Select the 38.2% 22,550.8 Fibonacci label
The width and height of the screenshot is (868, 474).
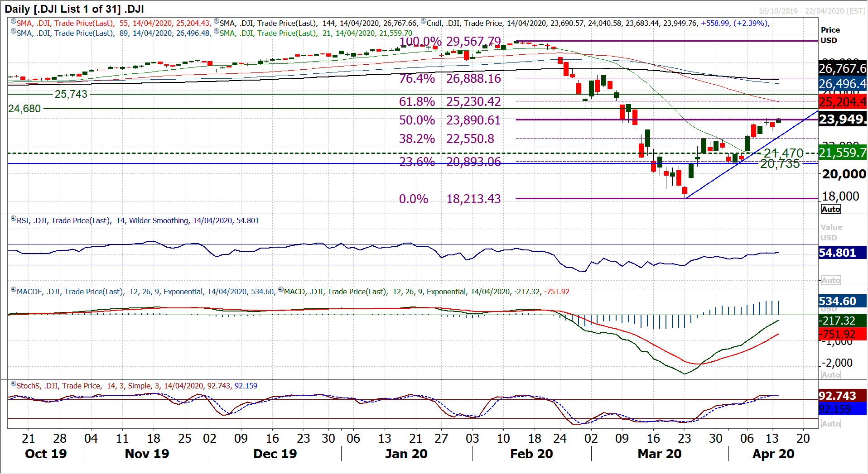447,139
